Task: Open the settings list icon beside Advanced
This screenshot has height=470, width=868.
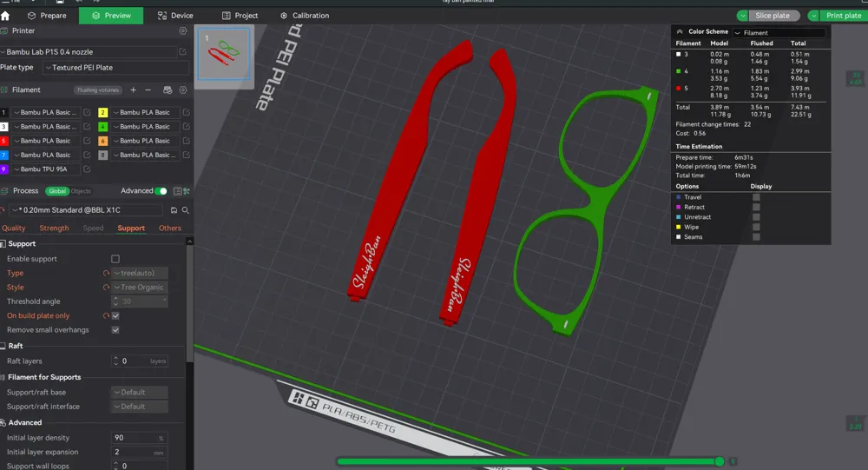Action: tap(177, 191)
